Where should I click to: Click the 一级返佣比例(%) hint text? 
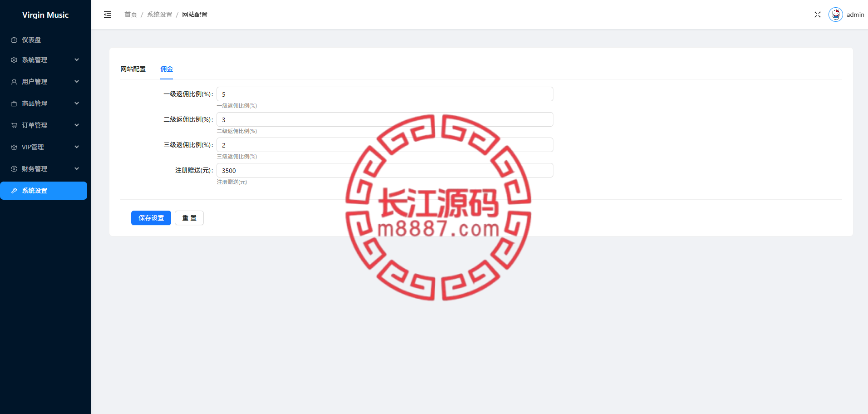click(x=237, y=106)
